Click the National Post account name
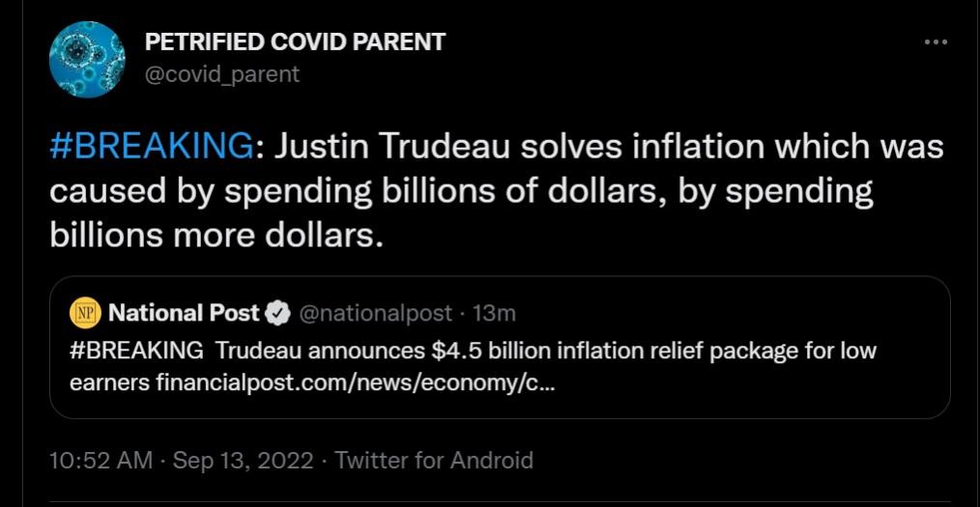This screenshot has height=507, width=980. 184,313
